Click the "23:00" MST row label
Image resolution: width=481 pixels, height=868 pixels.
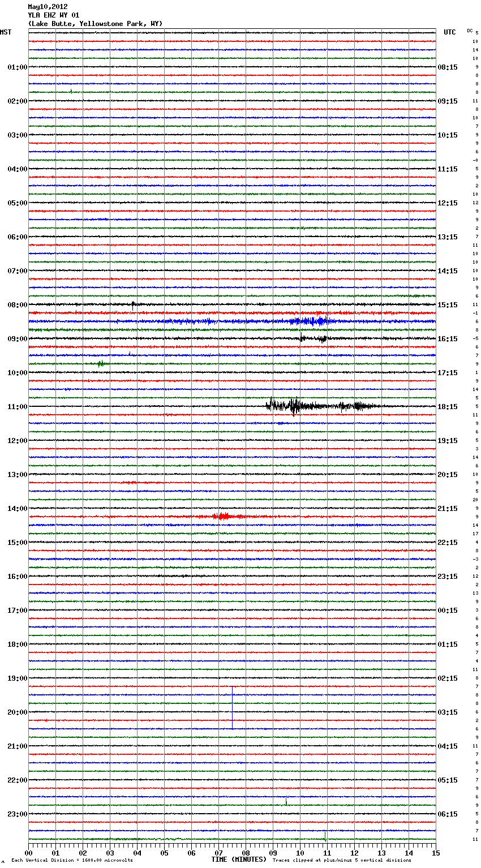coord(18,814)
